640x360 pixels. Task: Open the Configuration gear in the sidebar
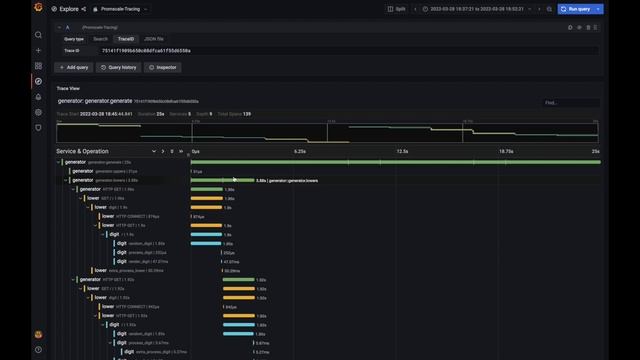tap(38, 112)
